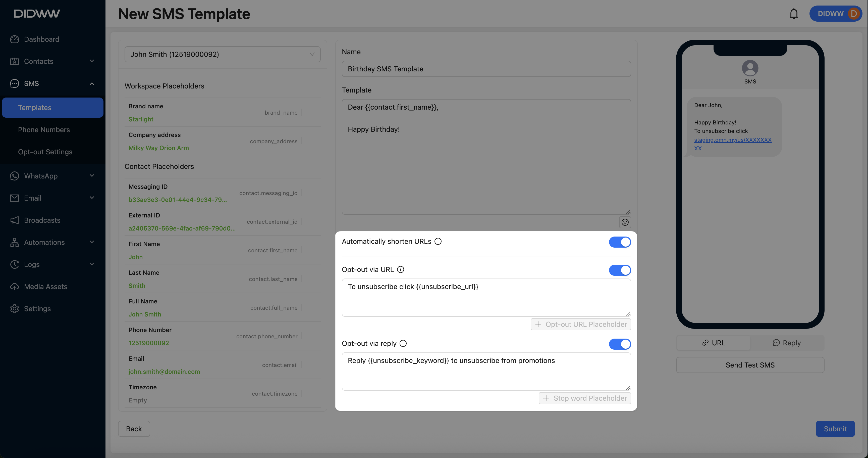This screenshot has width=868, height=458.
Task: Open the John Smith contact dropdown
Action: click(222, 54)
